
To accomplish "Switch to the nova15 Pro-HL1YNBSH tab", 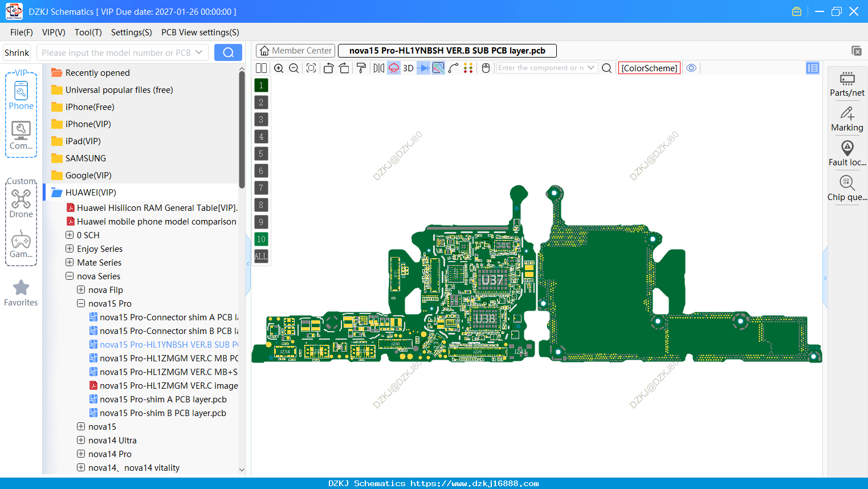I will click(447, 51).
